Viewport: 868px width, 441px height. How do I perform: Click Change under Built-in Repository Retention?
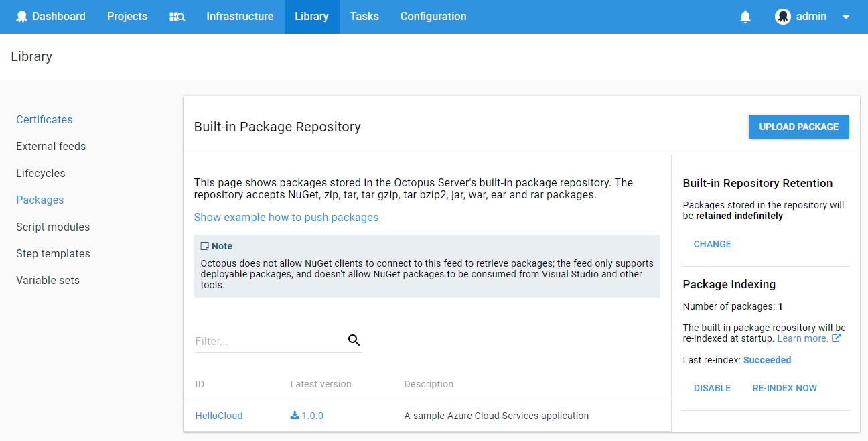(712, 244)
